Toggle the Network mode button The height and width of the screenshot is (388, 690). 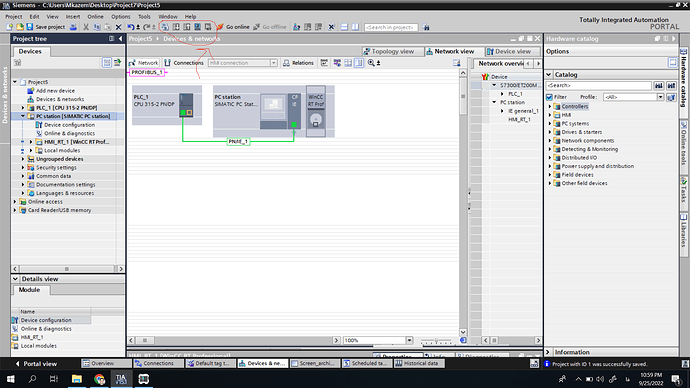143,63
